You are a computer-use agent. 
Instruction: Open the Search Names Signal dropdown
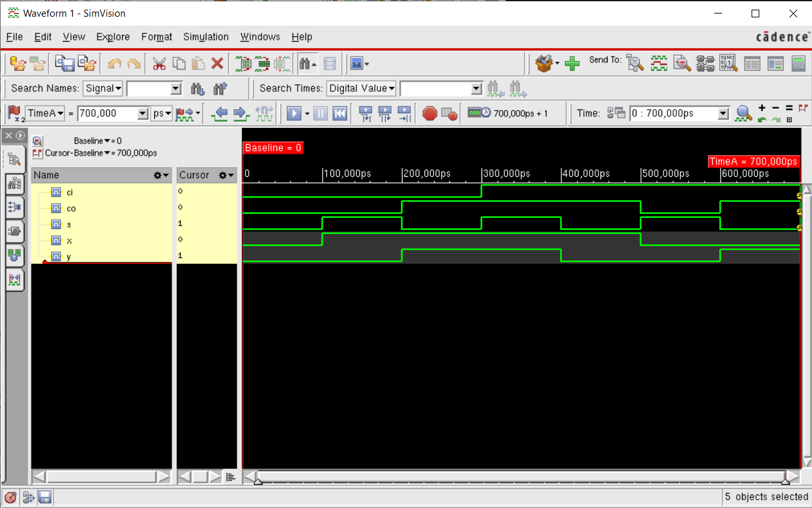(x=103, y=89)
